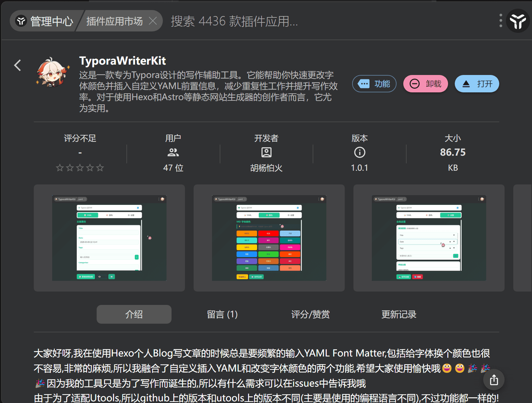Click the version number 1.0.1
Screen dimensions: 532x403
359,168
